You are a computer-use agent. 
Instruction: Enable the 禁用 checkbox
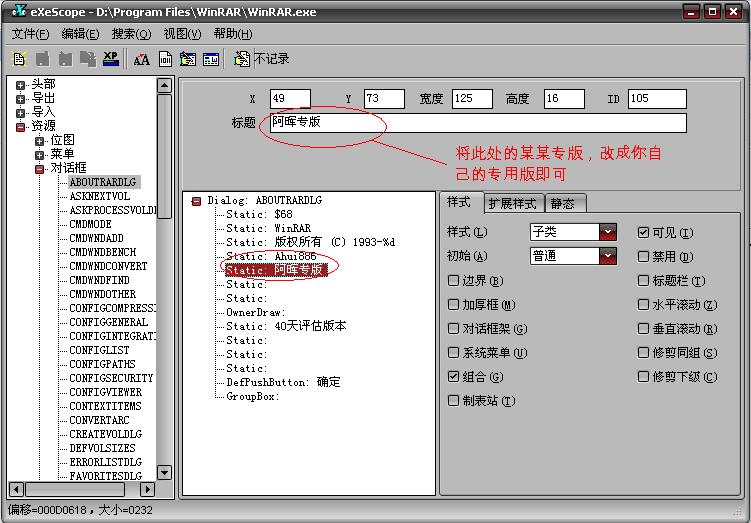(643, 257)
